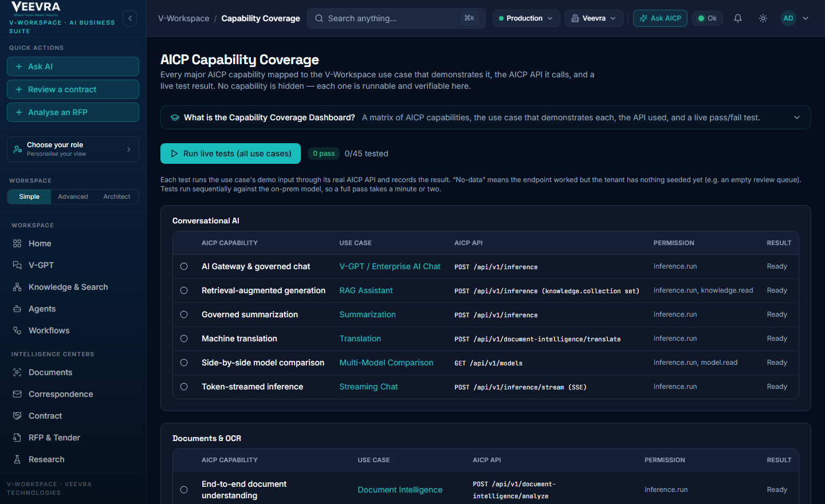This screenshot has height=504, width=825.
Task: Open the V-GPT / Enterprise AI Chat link
Action: (x=390, y=266)
